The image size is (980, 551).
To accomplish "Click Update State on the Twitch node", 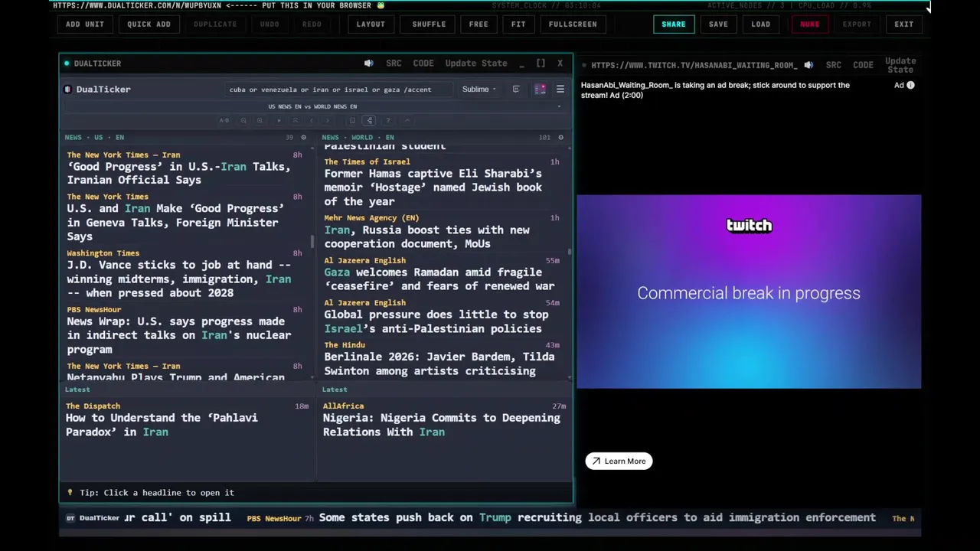I will (900, 65).
